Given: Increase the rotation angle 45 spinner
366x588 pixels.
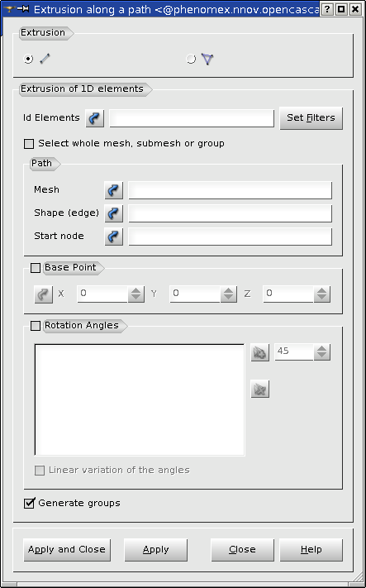Looking at the screenshot, I should pos(321,348).
